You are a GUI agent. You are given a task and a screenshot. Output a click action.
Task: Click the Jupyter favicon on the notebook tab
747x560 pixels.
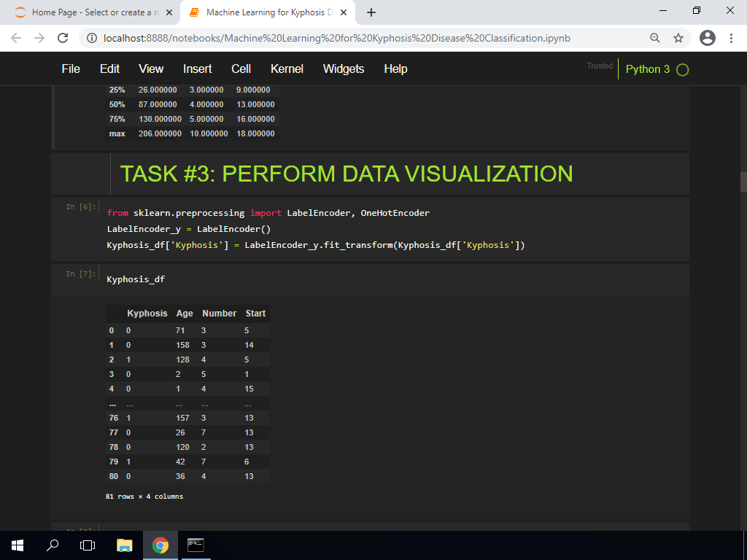point(193,12)
